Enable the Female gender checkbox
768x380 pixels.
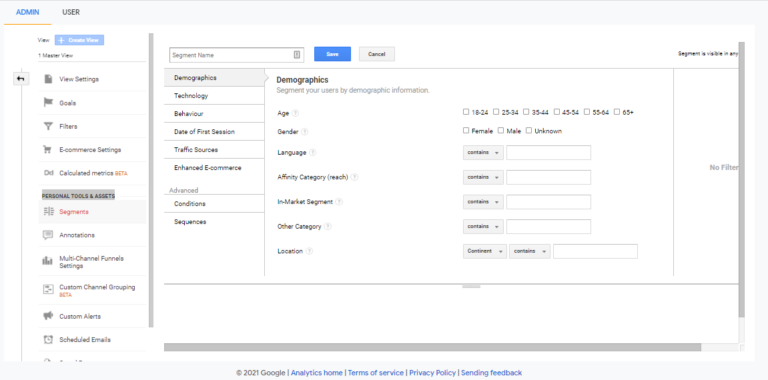[466, 130]
